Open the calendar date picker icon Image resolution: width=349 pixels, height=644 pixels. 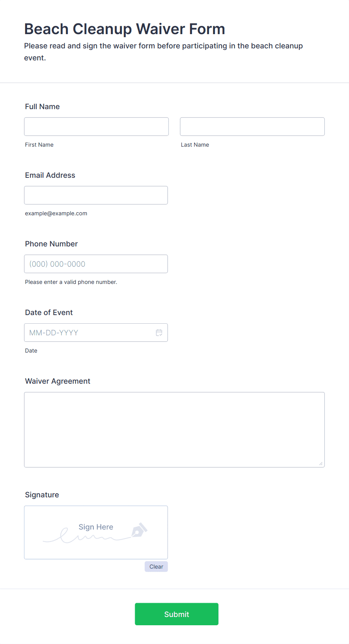(159, 333)
